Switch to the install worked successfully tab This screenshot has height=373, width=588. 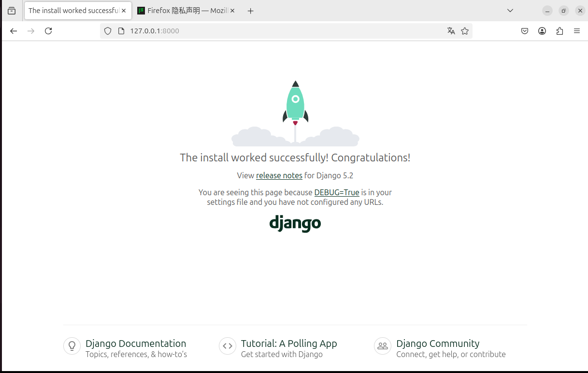coord(77,11)
